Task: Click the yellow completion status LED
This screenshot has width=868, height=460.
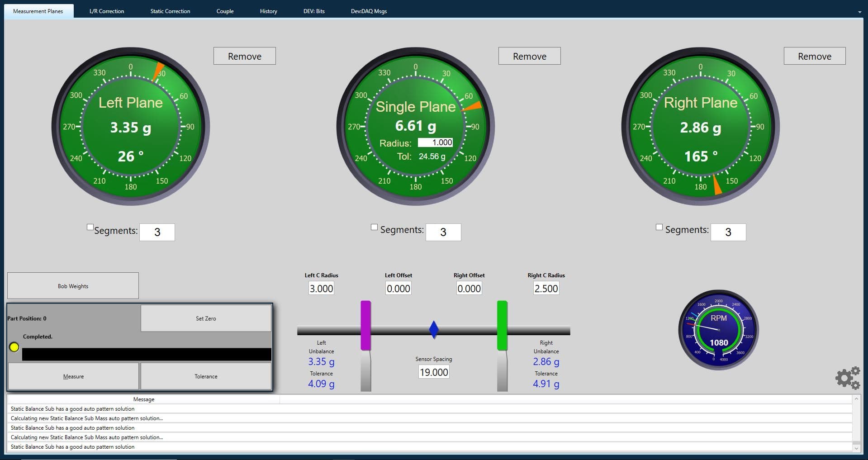Action: (14, 347)
